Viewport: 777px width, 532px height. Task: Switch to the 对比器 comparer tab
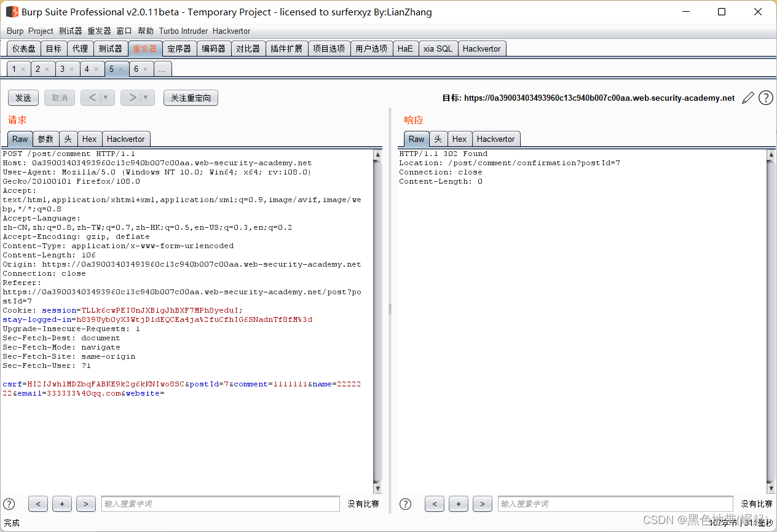(x=248, y=49)
